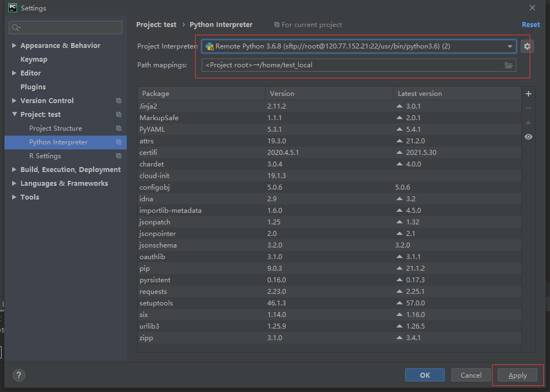The image size is (550, 392).
Task: Click version 2020.4.5.1 of certifi
Action: point(283,152)
